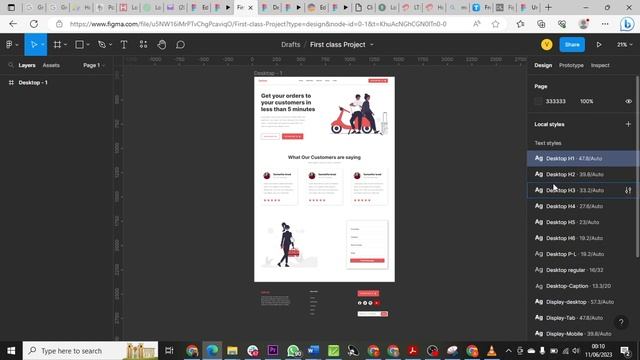Expand the Pen tool dropdown arrow
Image resolution: width=640 pixels, height=360 pixels.
pos(110,45)
